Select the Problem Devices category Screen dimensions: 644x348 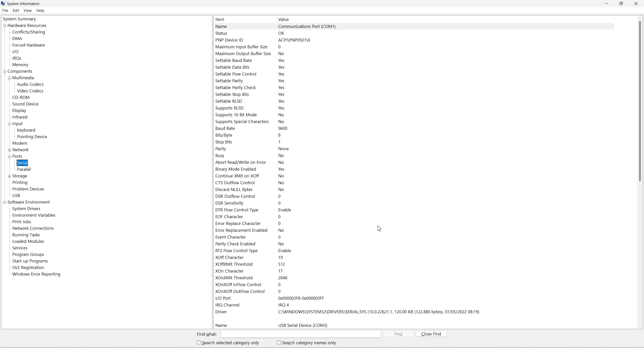[28, 189]
